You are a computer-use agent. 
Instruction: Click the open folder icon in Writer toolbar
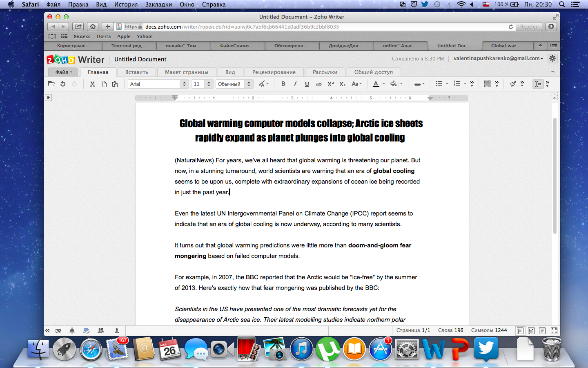pos(51,84)
